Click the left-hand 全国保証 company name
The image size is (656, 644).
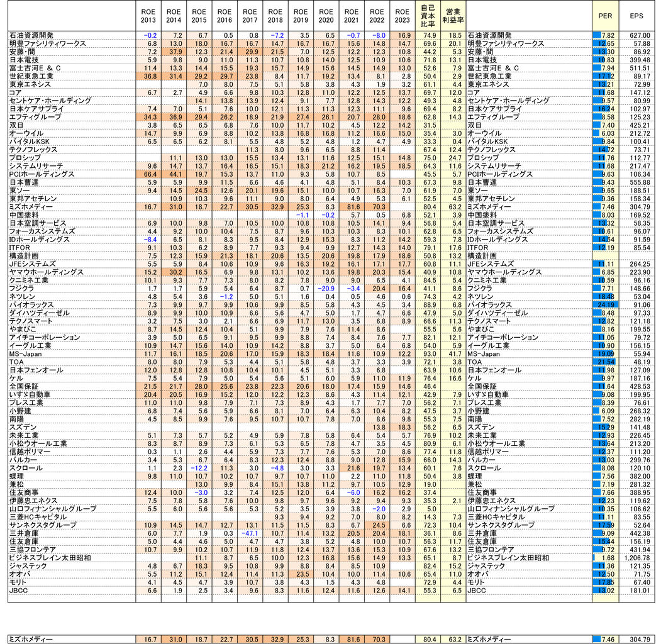point(24,387)
